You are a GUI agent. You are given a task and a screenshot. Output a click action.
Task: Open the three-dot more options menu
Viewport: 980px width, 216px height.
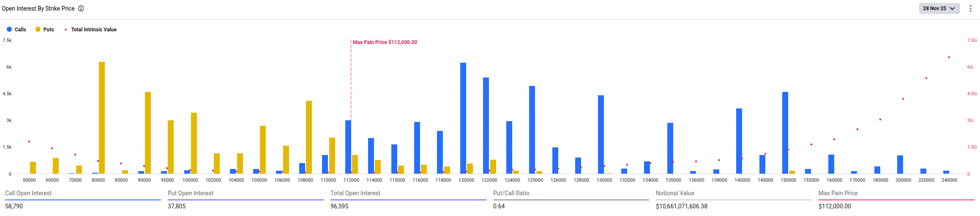point(970,8)
